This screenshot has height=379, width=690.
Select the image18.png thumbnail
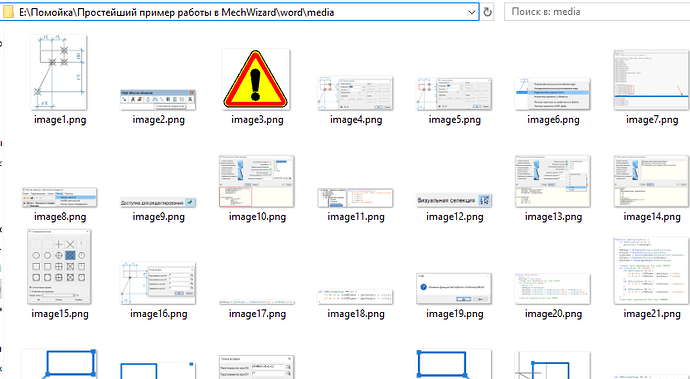click(x=355, y=297)
